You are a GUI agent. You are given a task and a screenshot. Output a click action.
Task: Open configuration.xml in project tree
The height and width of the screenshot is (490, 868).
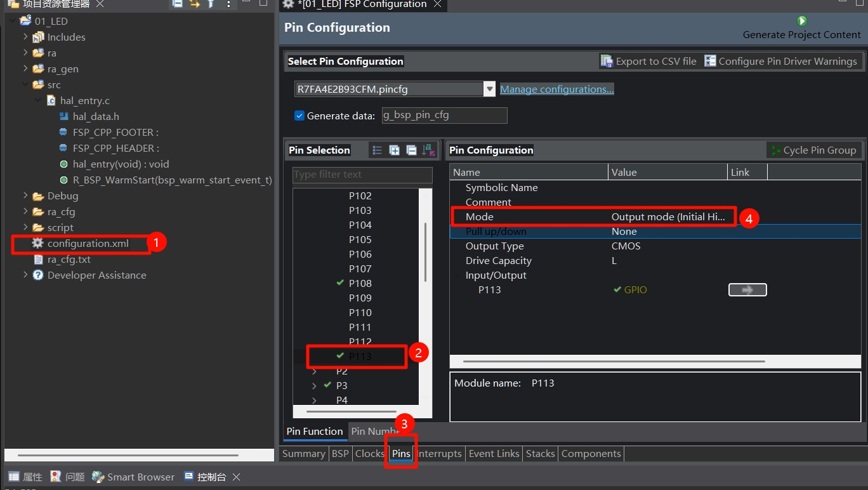(x=88, y=244)
